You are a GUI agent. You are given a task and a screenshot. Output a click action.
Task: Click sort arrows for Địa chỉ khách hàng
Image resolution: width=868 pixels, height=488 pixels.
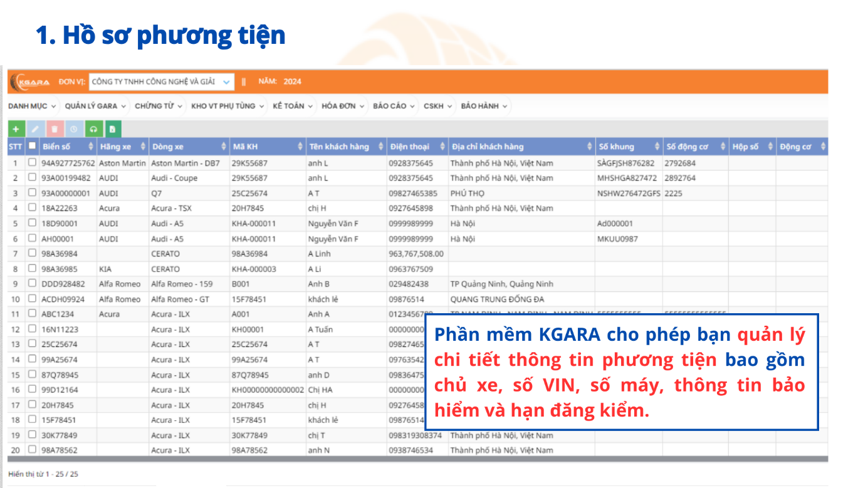coord(590,147)
